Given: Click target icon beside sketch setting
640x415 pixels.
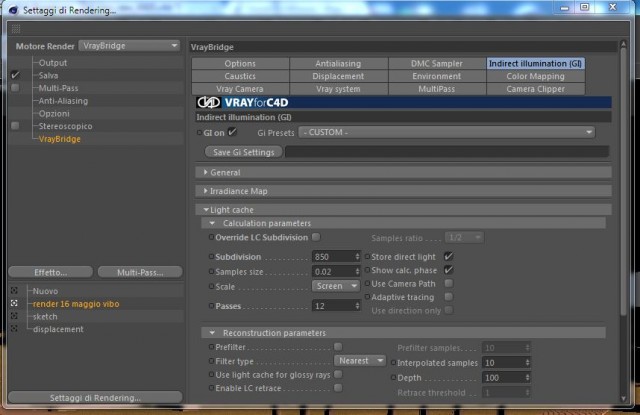Looking at the screenshot, I should click(14, 316).
